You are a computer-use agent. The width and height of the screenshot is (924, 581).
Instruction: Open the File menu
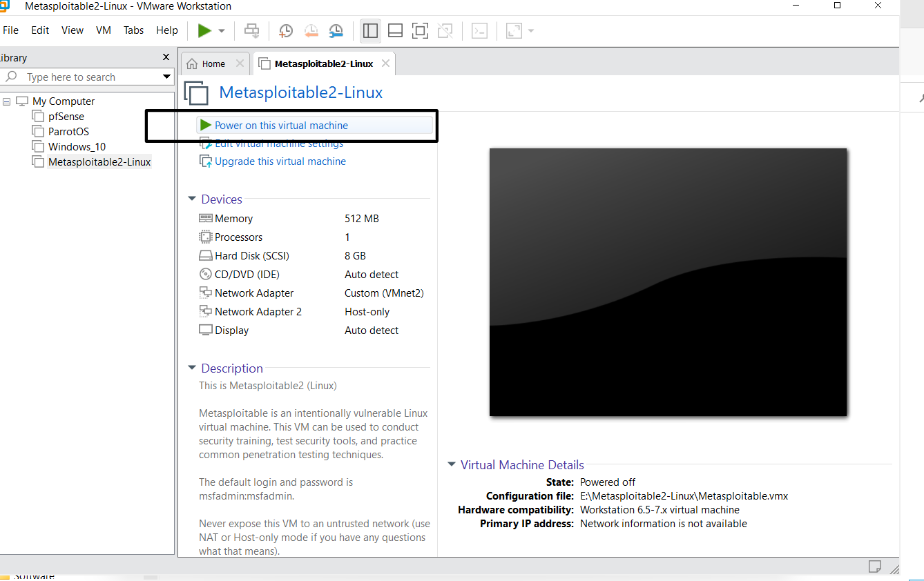pos(11,30)
